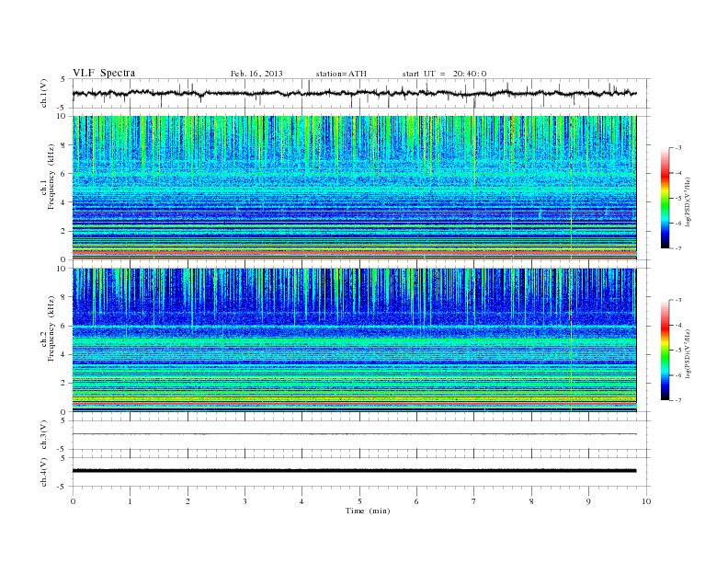Click the bright vertical spike near 8.7 min in ch.2
728x563 pixels.
tap(571, 340)
